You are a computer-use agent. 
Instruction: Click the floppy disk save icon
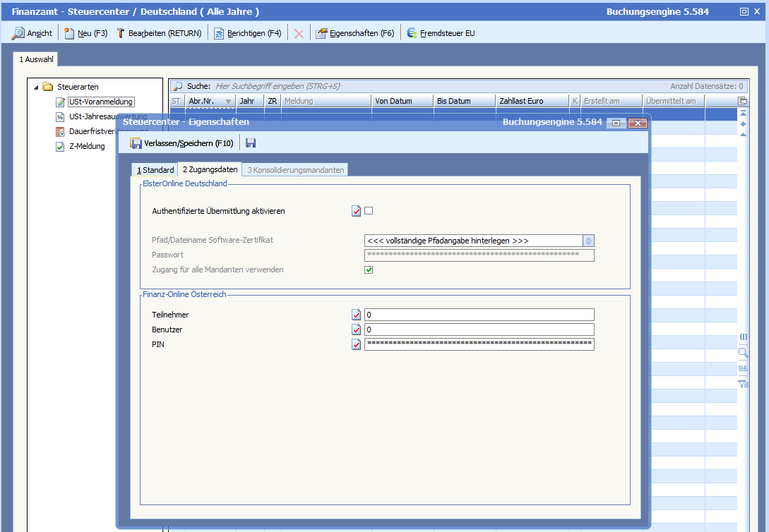pyautogui.click(x=251, y=143)
